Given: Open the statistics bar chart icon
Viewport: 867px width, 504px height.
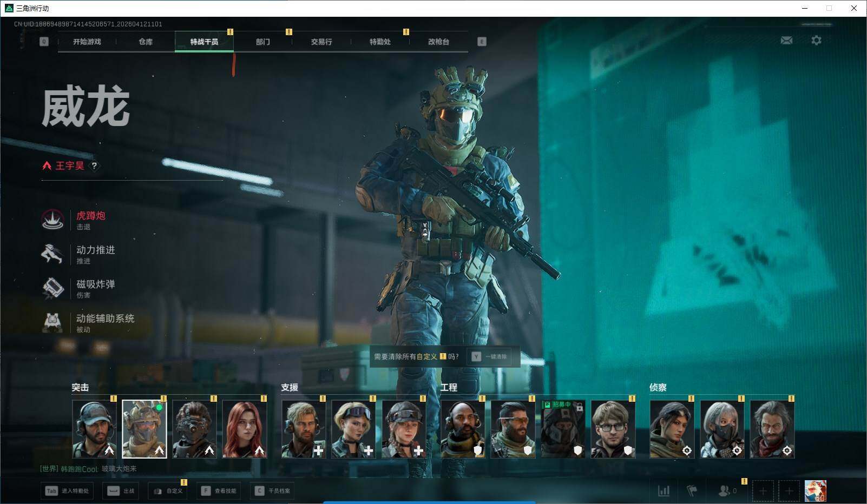Looking at the screenshot, I should coord(664,491).
